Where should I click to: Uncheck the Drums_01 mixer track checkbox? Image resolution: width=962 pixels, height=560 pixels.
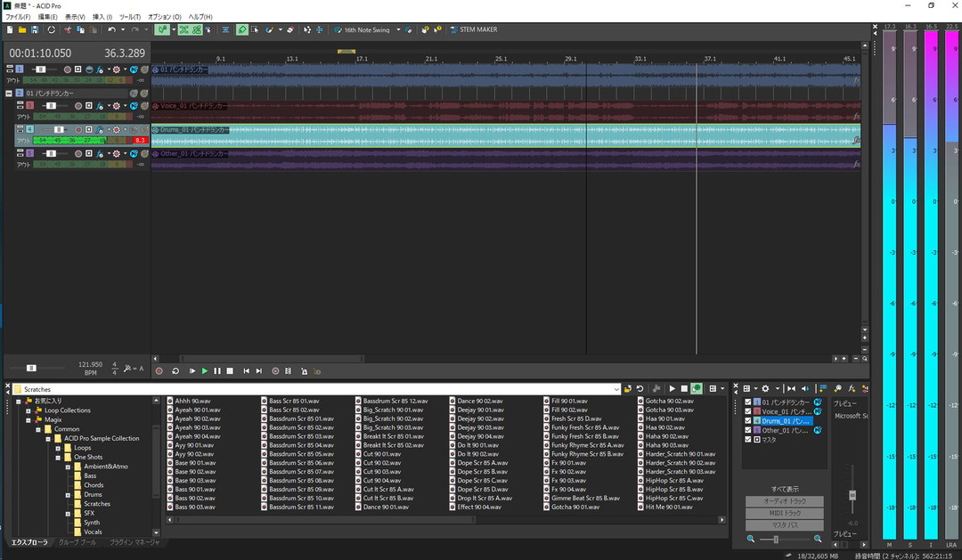pyautogui.click(x=748, y=421)
